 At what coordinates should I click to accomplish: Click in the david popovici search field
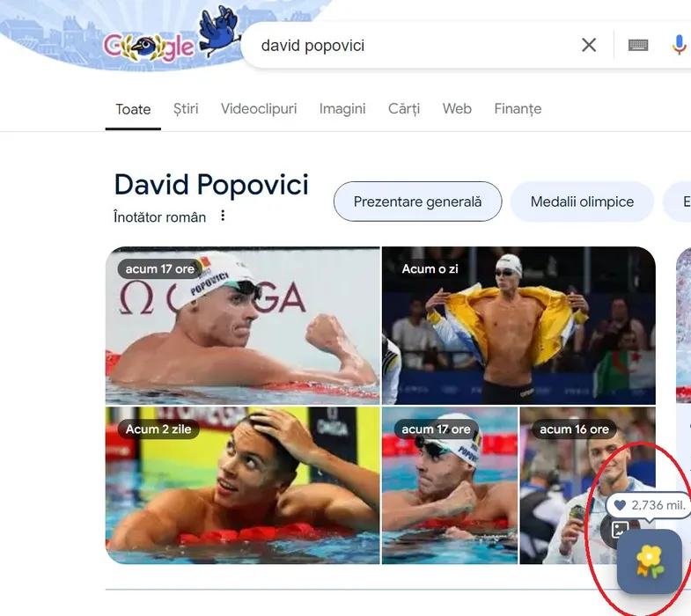click(410, 45)
